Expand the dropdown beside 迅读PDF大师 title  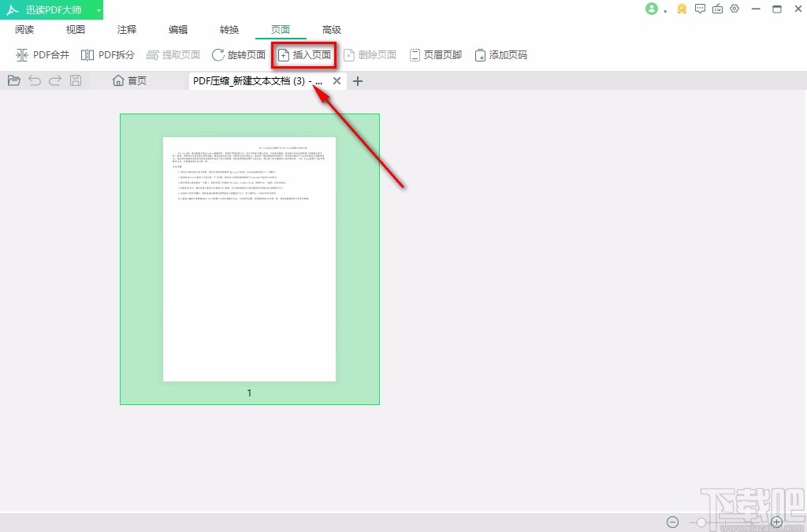click(99, 9)
